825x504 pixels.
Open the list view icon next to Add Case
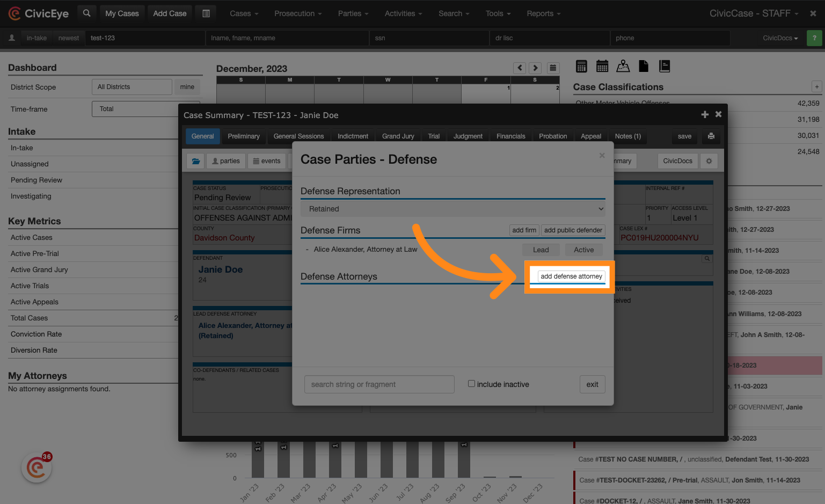(x=206, y=13)
